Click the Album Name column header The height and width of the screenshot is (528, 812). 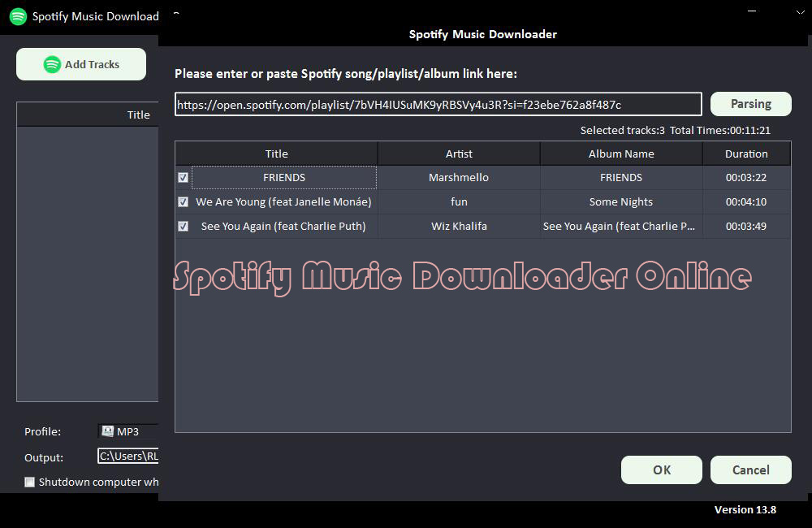point(621,154)
